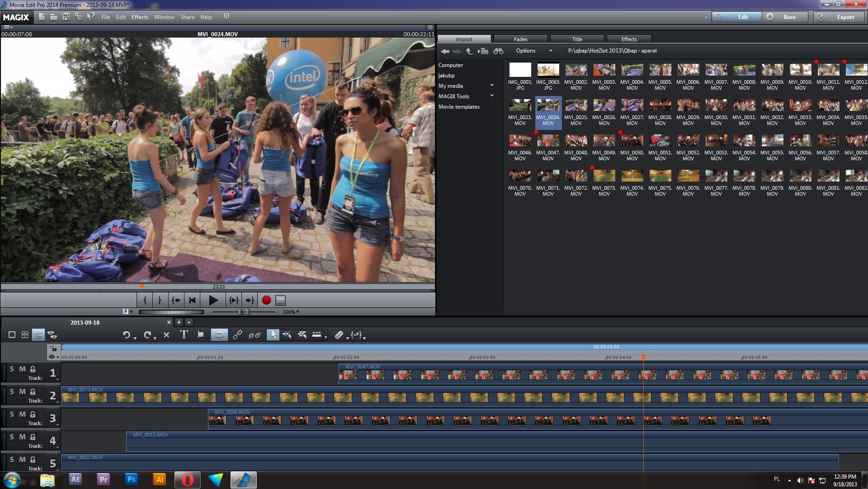
Task: Toggle the timeline lock icon above the ruler
Action: [x=53, y=349]
